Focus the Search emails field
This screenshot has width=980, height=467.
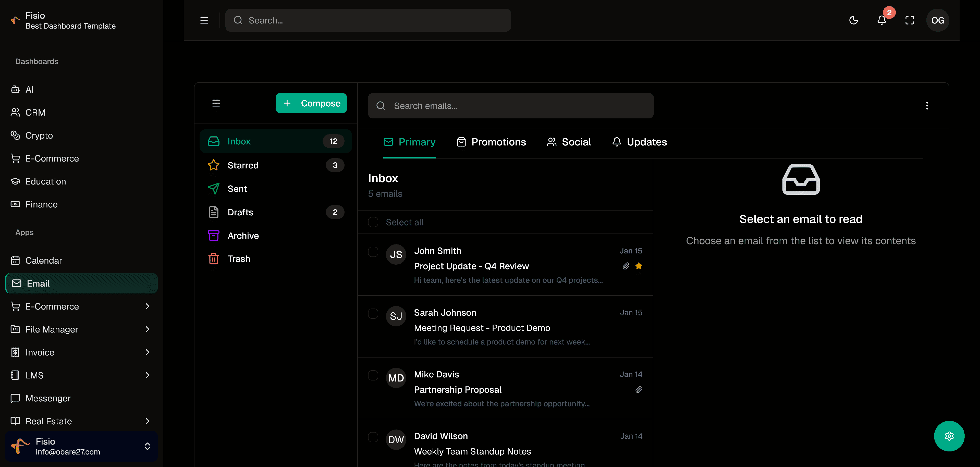(x=510, y=106)
